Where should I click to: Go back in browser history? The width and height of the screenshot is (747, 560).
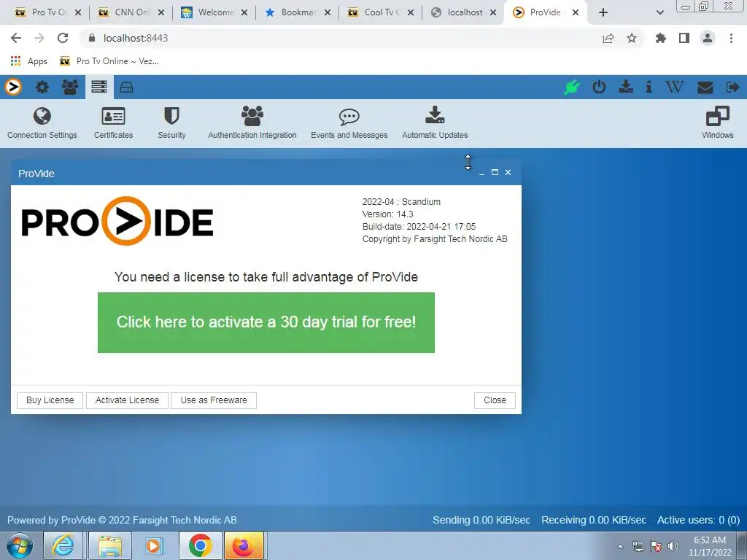pos(16,38)
